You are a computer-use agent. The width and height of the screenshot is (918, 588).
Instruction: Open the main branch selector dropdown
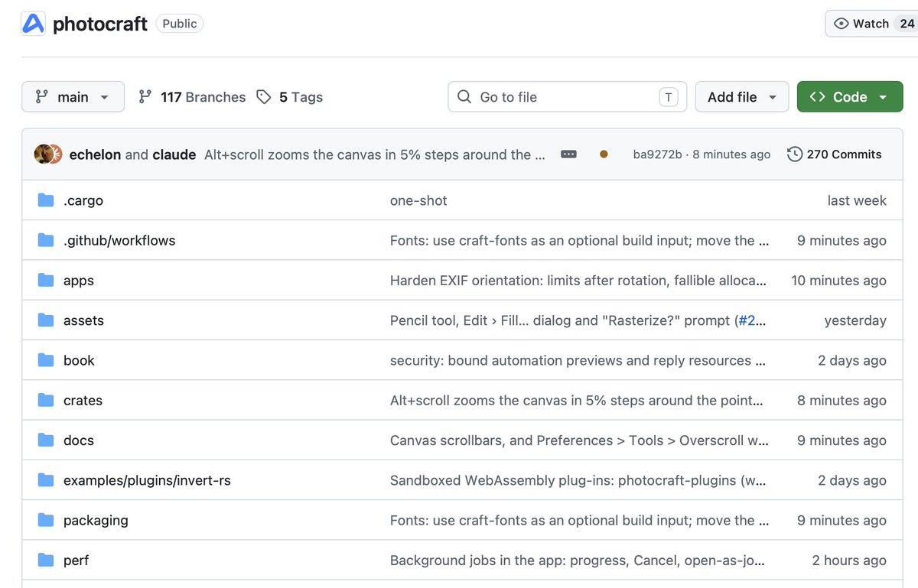(x=73, y=97)
